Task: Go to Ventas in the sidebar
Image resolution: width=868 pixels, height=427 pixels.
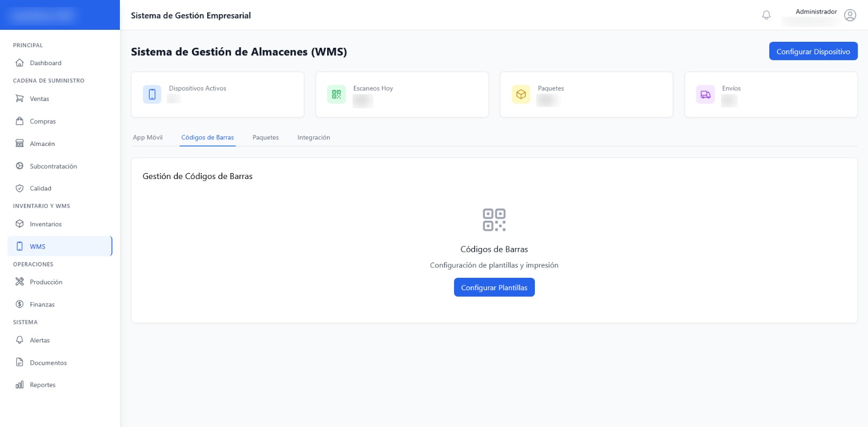Action: click(40, 99)
